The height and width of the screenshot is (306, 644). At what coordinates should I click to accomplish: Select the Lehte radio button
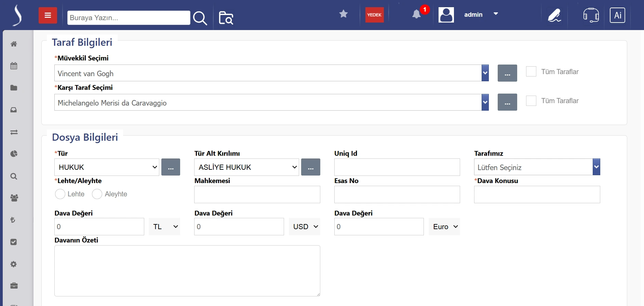click(x=60, y=194)
